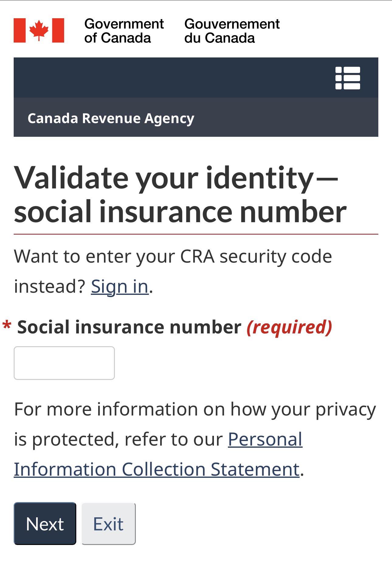Click the red required-field asterisk
Image resolution: width=392 pixels, height=562 pixels.
[7, 326]
